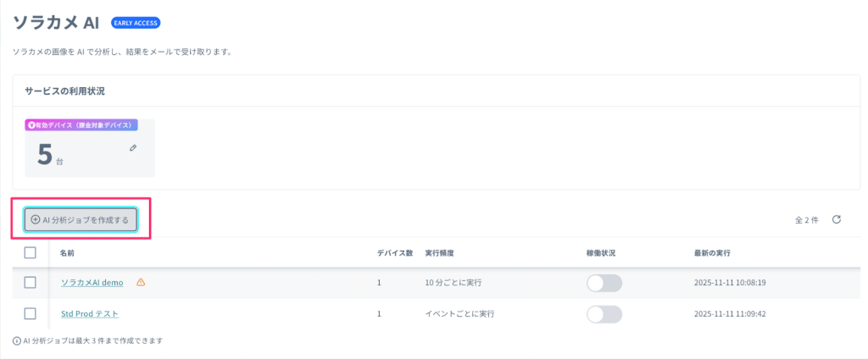Viewport: 868px width, 359px height.
Task: Click the 有効デバイス label badge
Action: click(x=81, y=125)
